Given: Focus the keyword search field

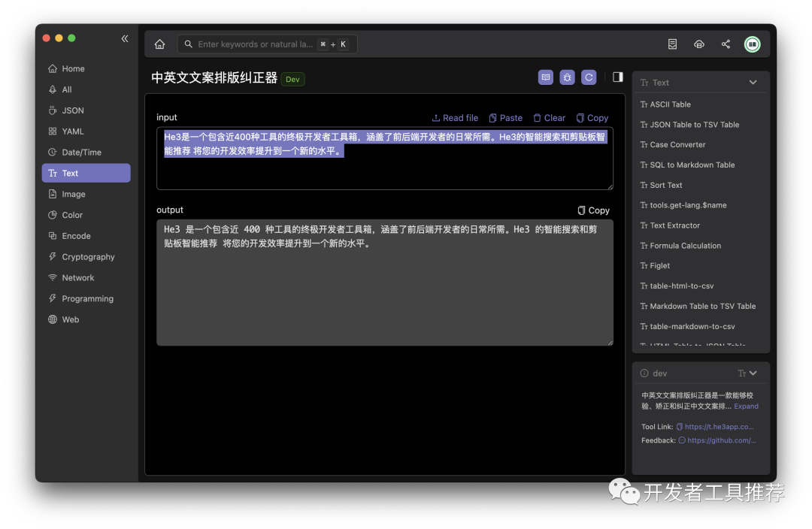Looking at the screenshot, I should pos(256,44).
